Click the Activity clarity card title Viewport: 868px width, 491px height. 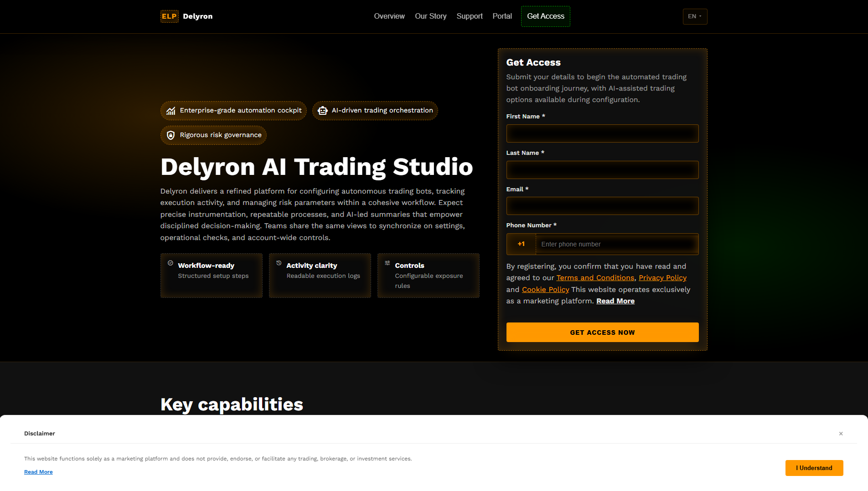point(312,266)
